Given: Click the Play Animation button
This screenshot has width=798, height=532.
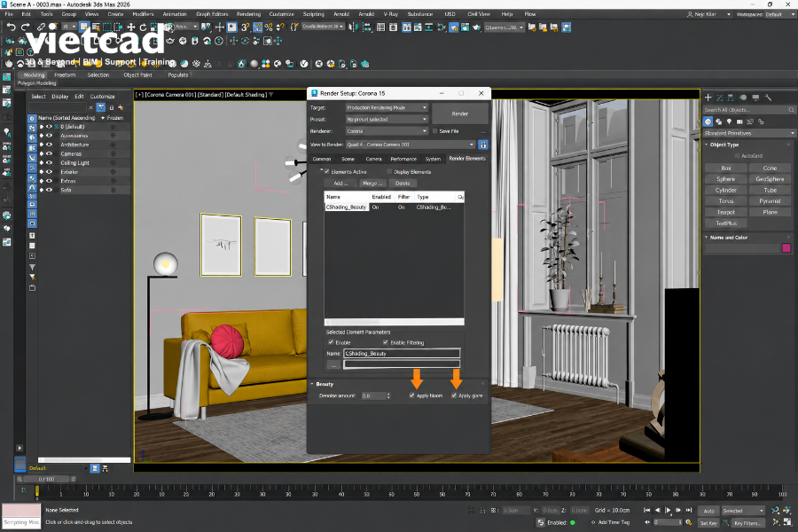Looking at the screenshot, I should coord(669,510).
